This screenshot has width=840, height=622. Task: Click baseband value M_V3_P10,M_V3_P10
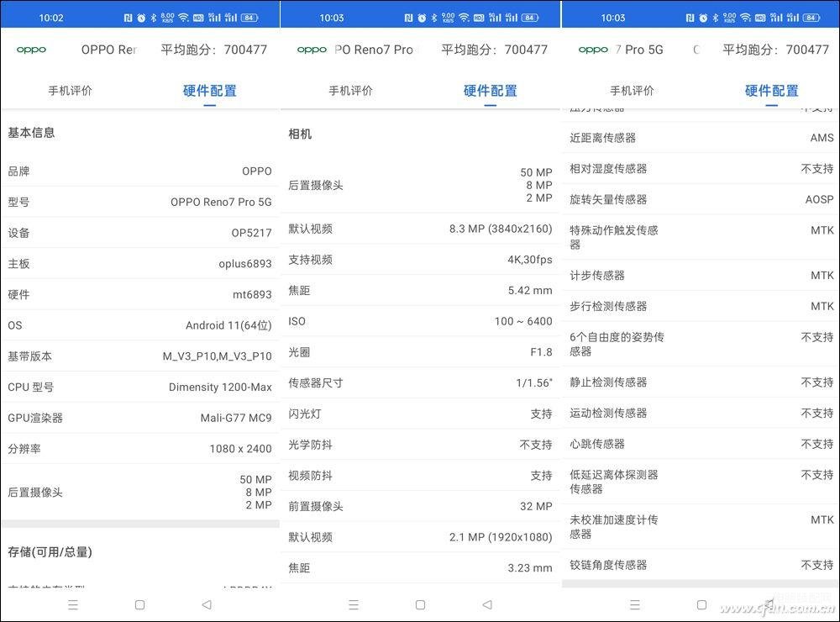click(x=218, y=356)
